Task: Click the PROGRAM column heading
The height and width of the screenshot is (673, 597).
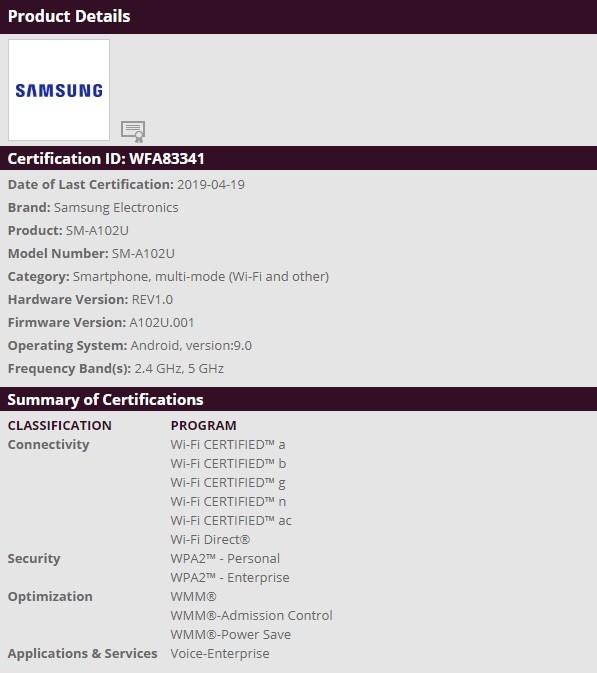Action: [x=203, y=425]
